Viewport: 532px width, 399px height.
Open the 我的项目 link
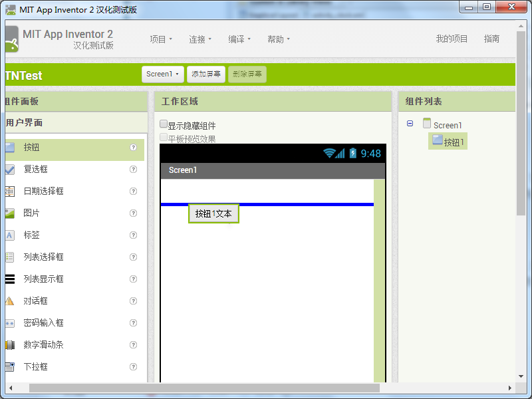(452, 39)
